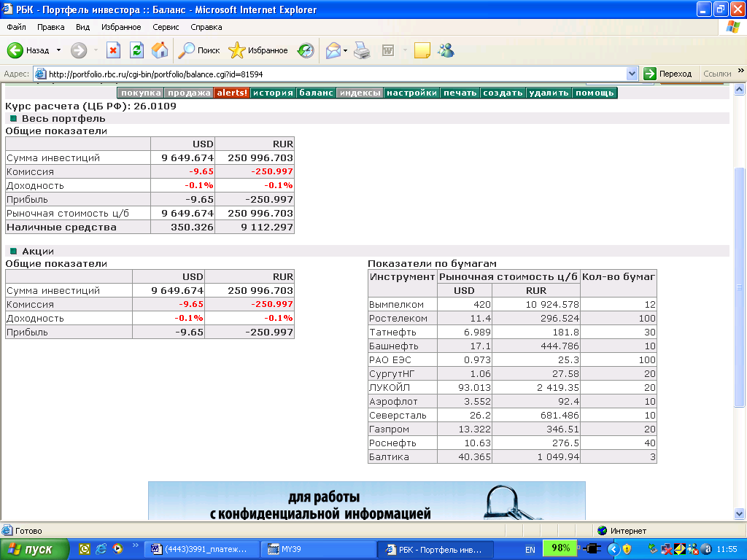Stop page loading with red X icon
The image size is (747, 560).
pos(113,50)
